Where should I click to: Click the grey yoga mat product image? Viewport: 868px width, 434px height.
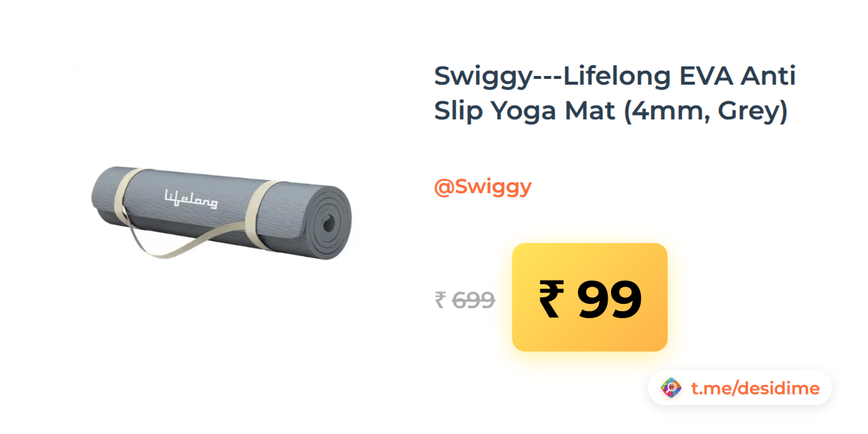tap(221, 212)
